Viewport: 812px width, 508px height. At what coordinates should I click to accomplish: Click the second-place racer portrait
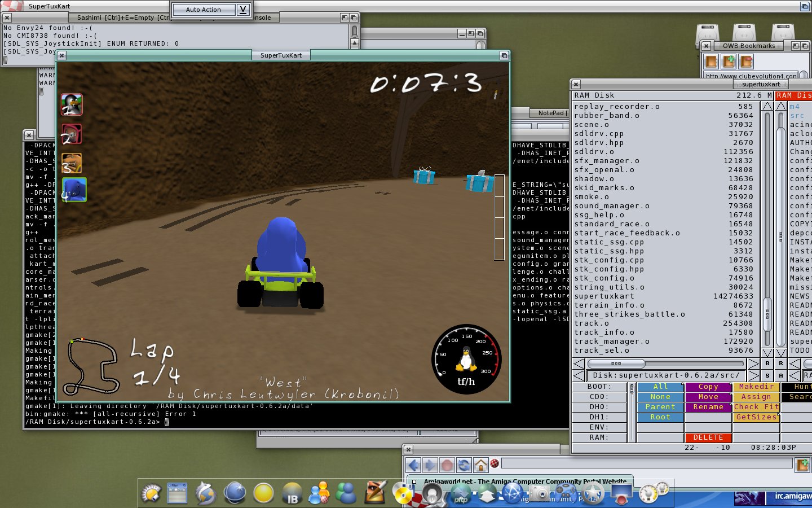[x=72, y=134]
